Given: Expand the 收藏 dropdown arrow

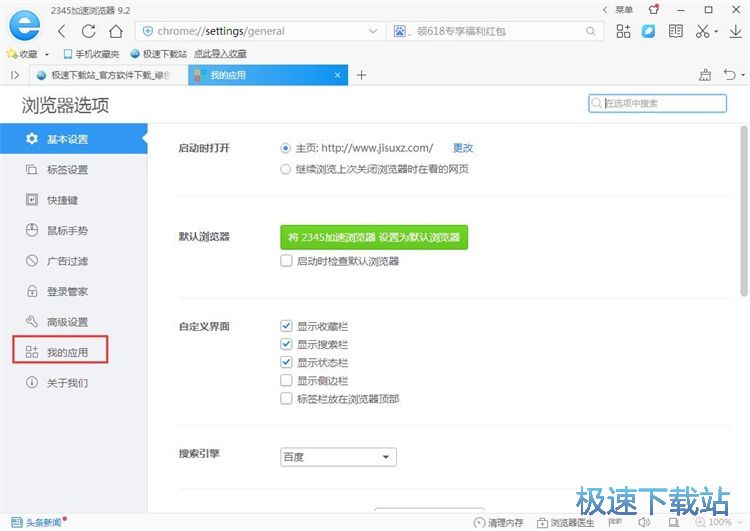Looking at the screenshot, I should click(x=47, y=54).
